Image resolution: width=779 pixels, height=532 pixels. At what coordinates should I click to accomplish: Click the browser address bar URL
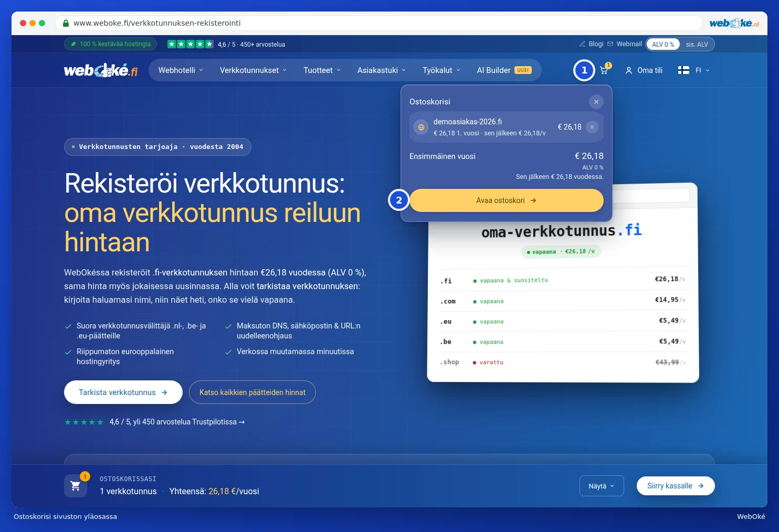(157, 23)
